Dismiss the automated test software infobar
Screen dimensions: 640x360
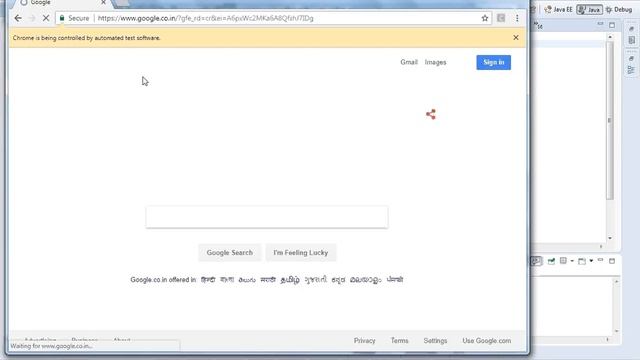tap(516, 38)
